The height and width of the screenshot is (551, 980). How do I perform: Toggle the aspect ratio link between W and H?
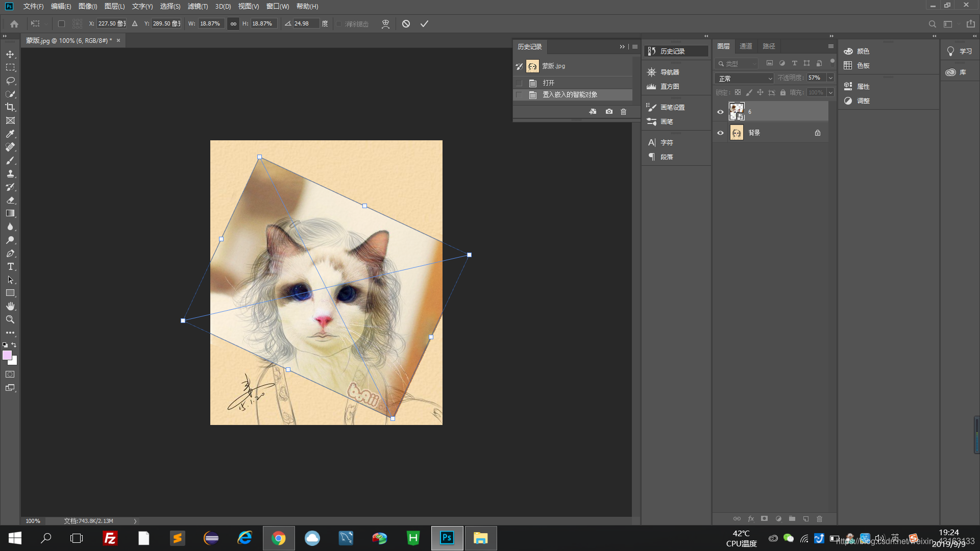(x=233, y=24)
